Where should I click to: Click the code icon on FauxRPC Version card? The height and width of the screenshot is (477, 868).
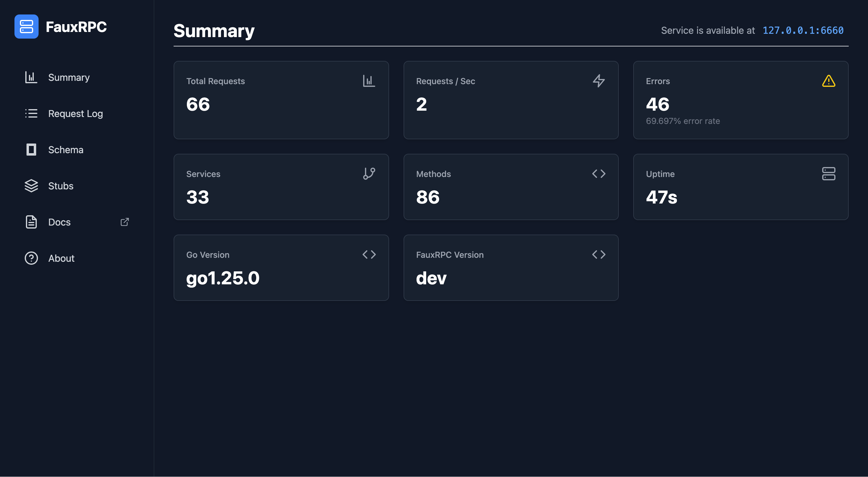click(x=599, y=254)
